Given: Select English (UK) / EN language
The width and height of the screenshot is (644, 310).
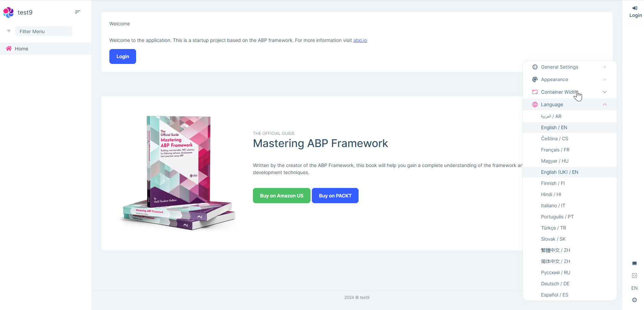Looking at the screenshot, I should (570, 172).
